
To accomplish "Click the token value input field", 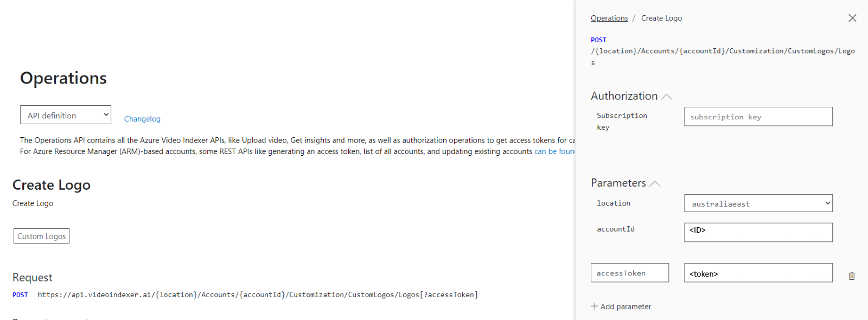I will tap(758, 273).
